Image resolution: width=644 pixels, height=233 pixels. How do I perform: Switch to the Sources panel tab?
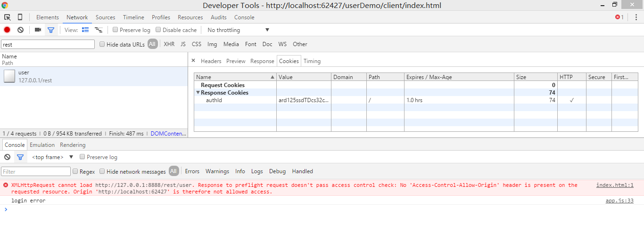[105, 17]
